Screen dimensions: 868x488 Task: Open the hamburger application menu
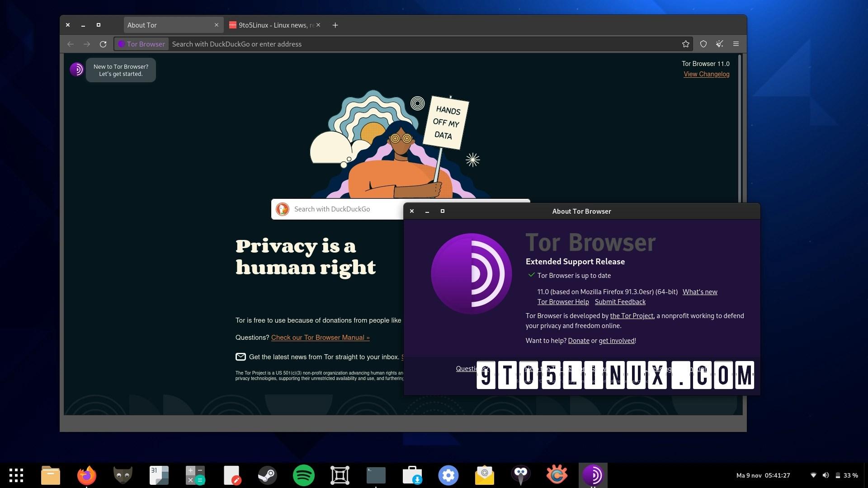(x=736, y=44)
